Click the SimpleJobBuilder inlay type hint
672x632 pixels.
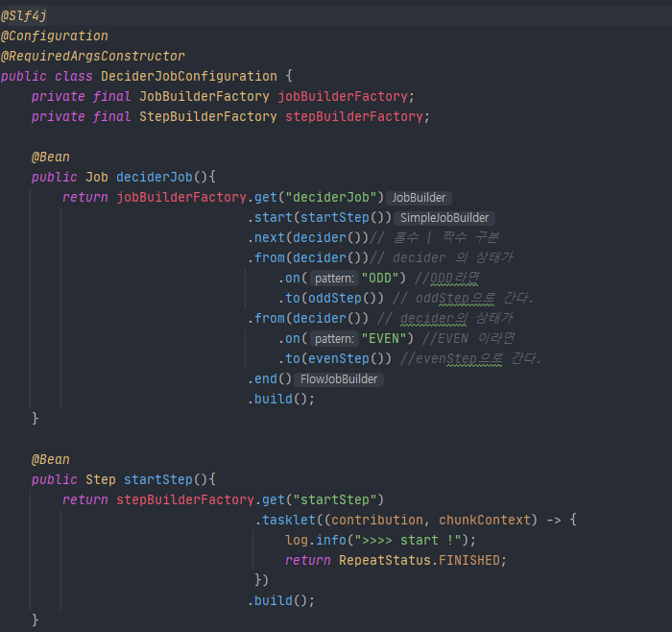[x=444, y=218]
